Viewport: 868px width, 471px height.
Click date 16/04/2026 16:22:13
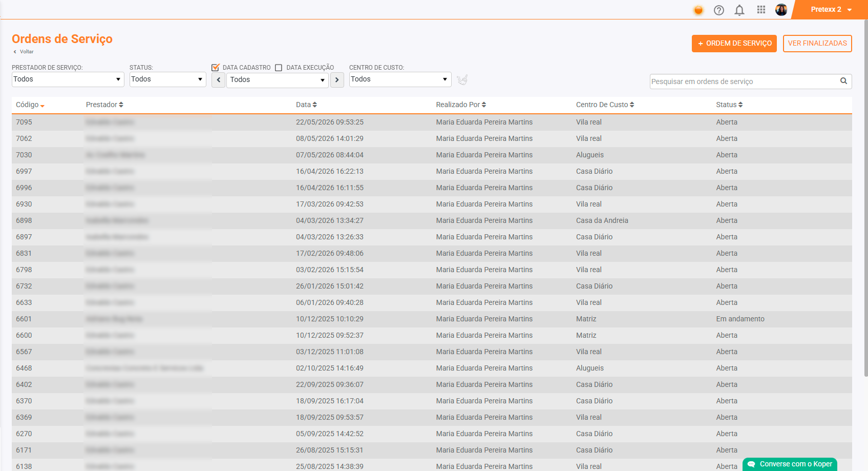[330, 171]
